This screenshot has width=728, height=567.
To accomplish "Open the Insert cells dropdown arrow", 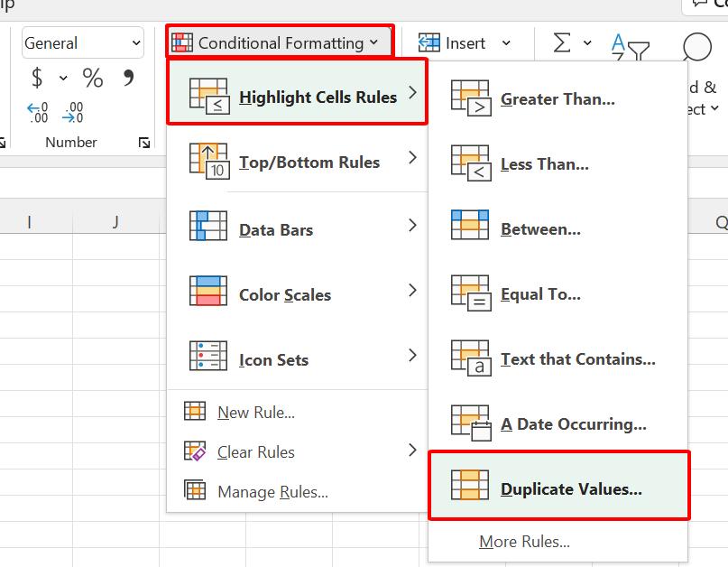I will 506,43.
